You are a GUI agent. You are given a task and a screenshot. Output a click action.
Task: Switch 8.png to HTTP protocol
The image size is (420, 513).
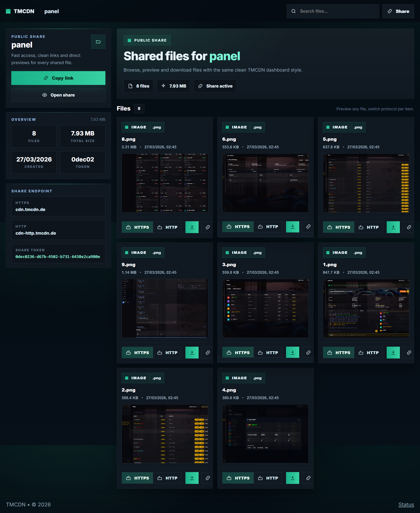click(167, 227)
